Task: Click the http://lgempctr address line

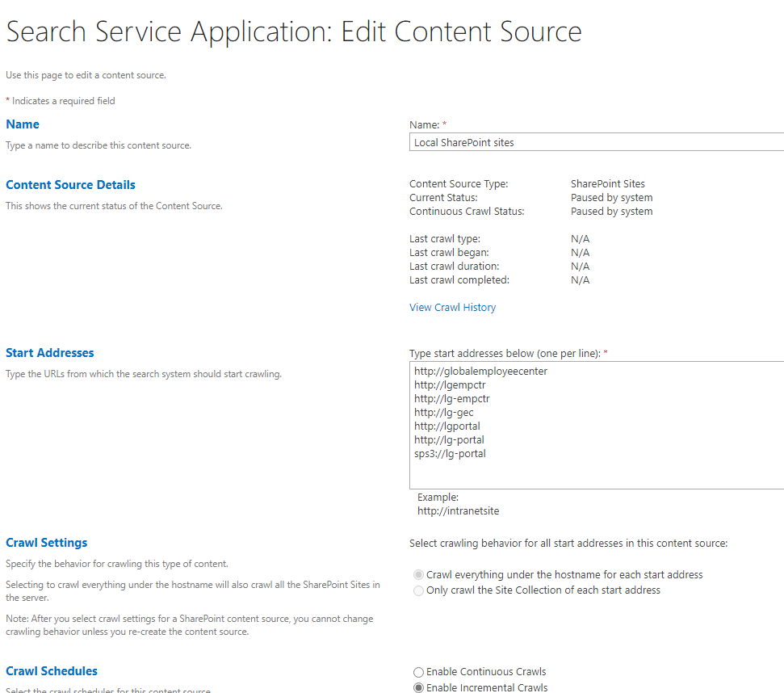Action: tap(450, 385)
